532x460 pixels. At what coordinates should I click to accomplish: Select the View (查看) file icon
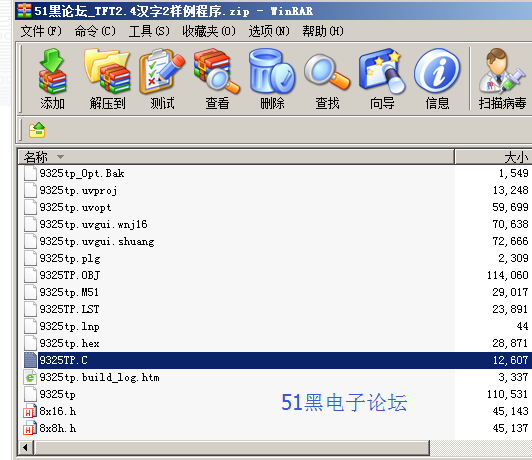(x=217, y=79)
